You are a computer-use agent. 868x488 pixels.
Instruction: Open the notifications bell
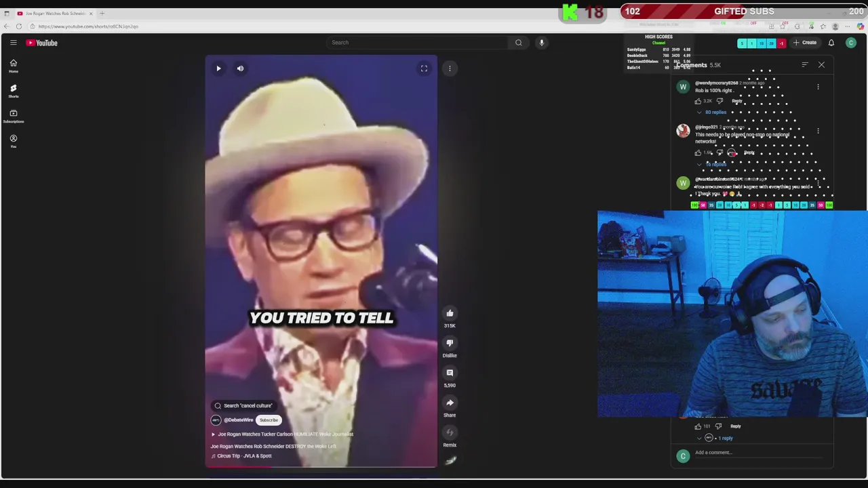[831, 43]
